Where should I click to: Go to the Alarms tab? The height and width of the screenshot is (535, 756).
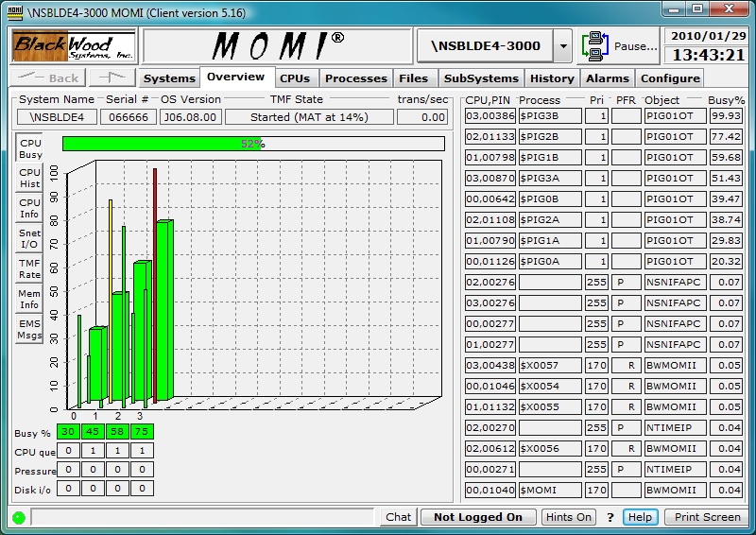point(607,78)
